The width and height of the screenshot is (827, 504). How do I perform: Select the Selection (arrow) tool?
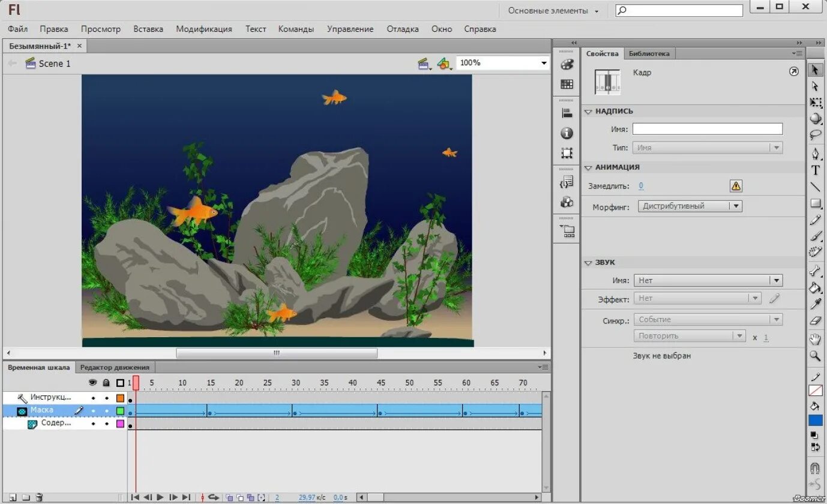[x=815, y=70]
